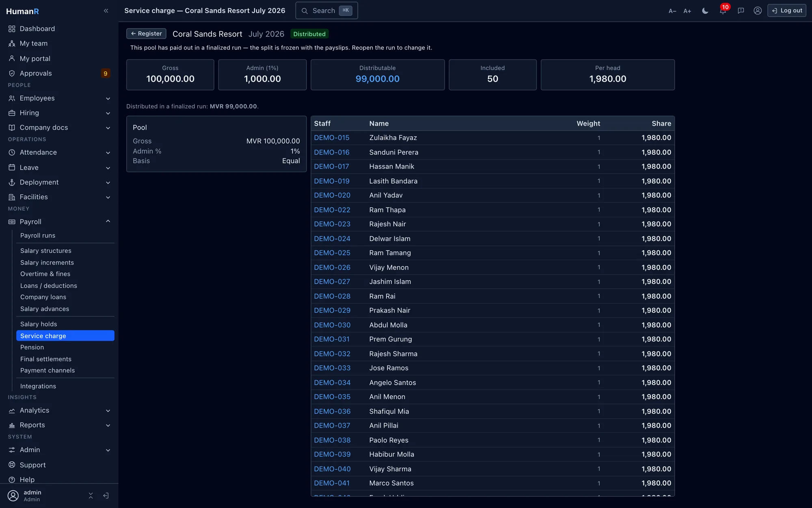Open Overtime & fines submenu item
The width and height of the screenshot is (812, 508).
click(65, 274)
